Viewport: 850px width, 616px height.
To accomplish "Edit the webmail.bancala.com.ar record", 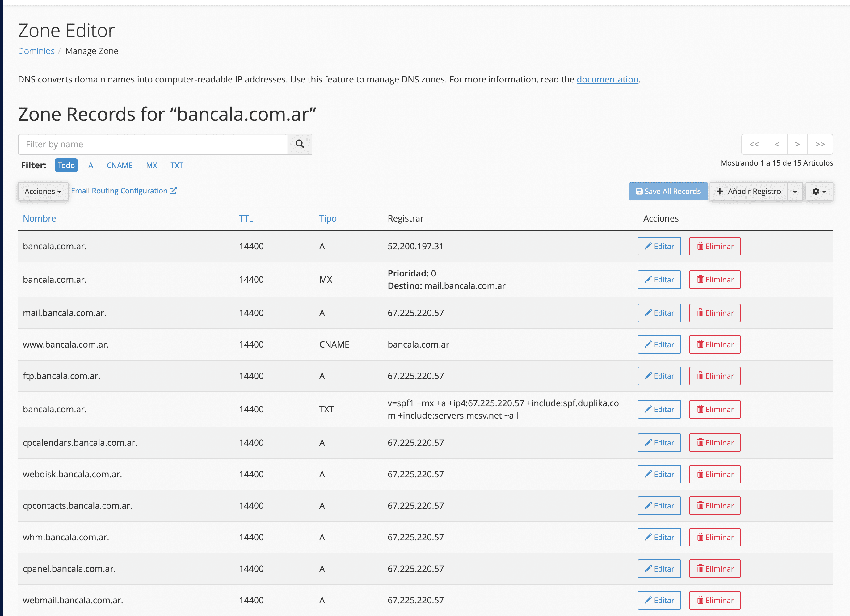I will coord(659,600).
